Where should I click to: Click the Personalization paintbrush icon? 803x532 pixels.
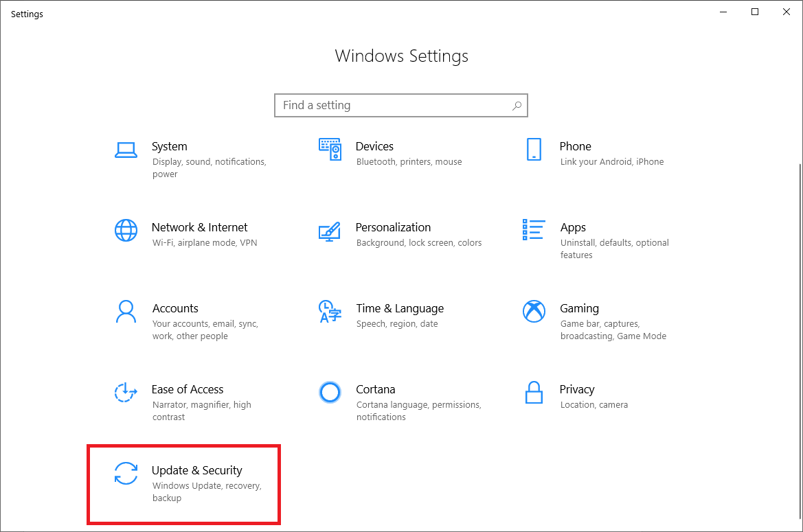(329, 231)
